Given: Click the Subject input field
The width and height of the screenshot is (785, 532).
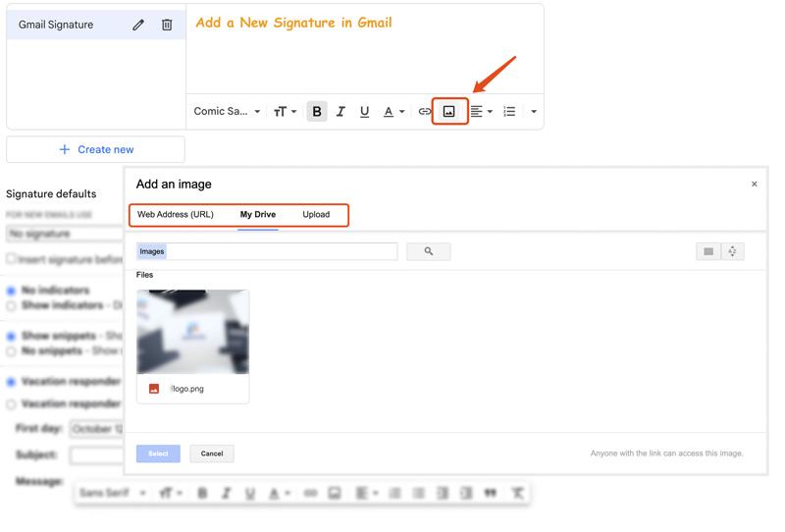Looking at the screenshot, I should [x=96, y=455].
